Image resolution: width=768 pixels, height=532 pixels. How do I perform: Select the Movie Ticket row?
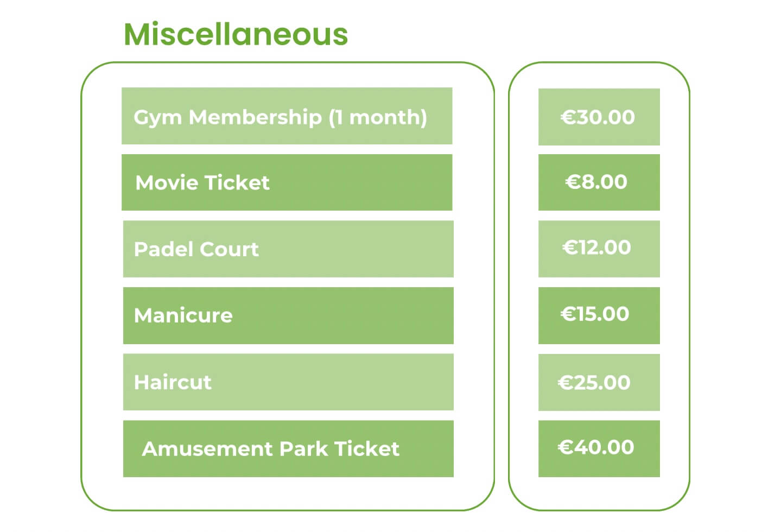coord(287,182)
